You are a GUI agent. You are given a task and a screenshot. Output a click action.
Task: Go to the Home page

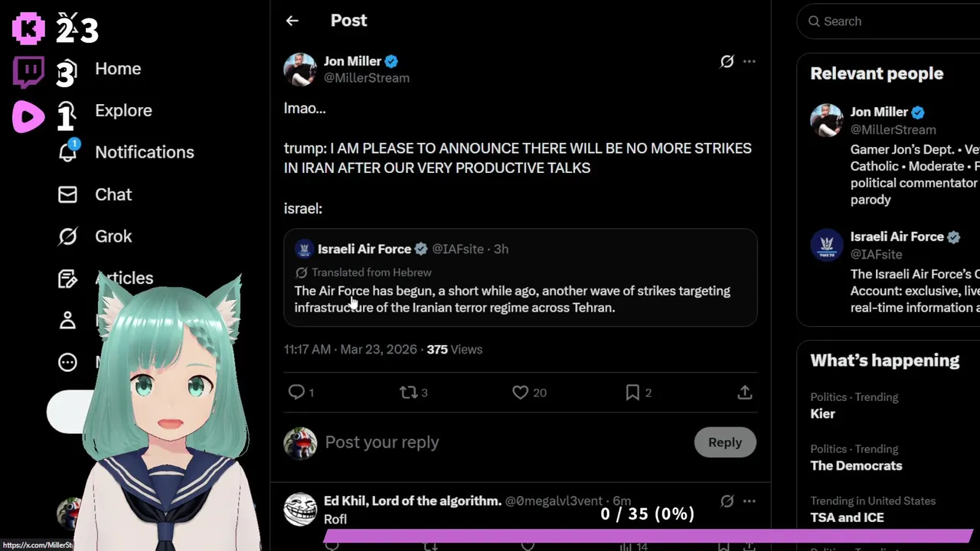pyautogui.click(x=118, y=69)
